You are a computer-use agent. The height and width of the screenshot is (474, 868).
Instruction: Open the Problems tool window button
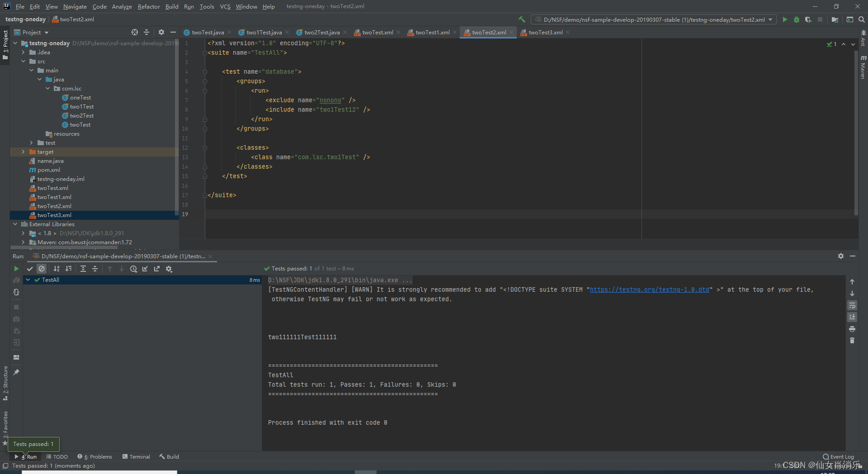pyautogui.click(x=94, y=457)
